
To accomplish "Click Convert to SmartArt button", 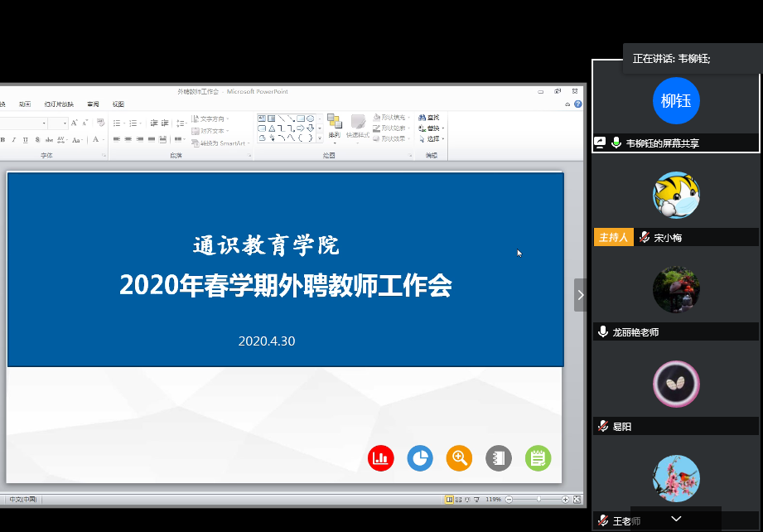I will 221,143.
